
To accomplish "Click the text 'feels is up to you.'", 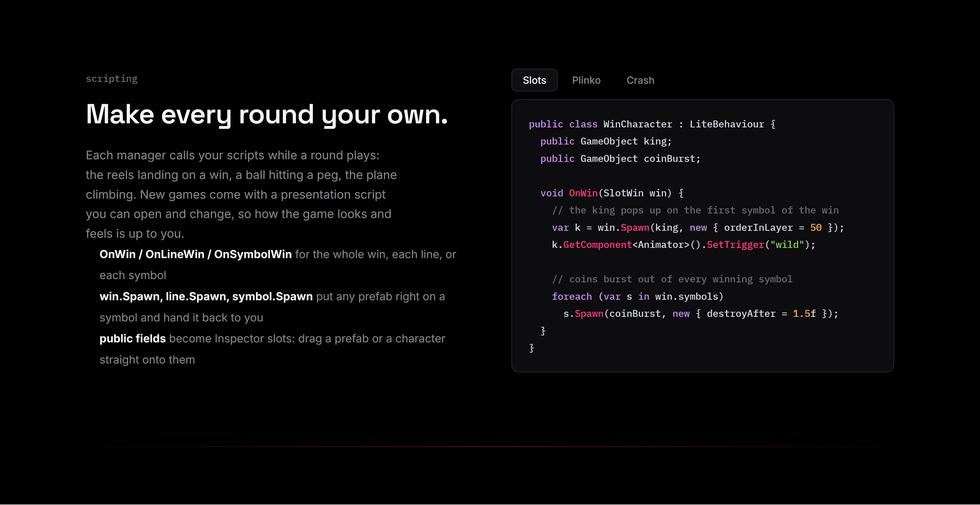I will (x=135, y=234).
